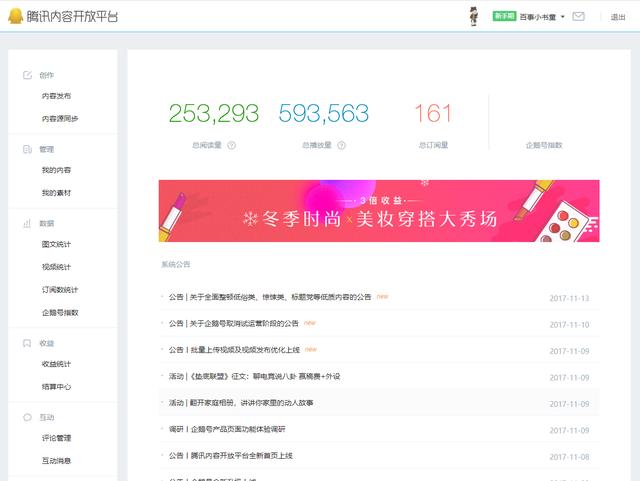Click the 百事小书童 account name
This screenshot has height=481, width=640.
(x=538, y=17)
